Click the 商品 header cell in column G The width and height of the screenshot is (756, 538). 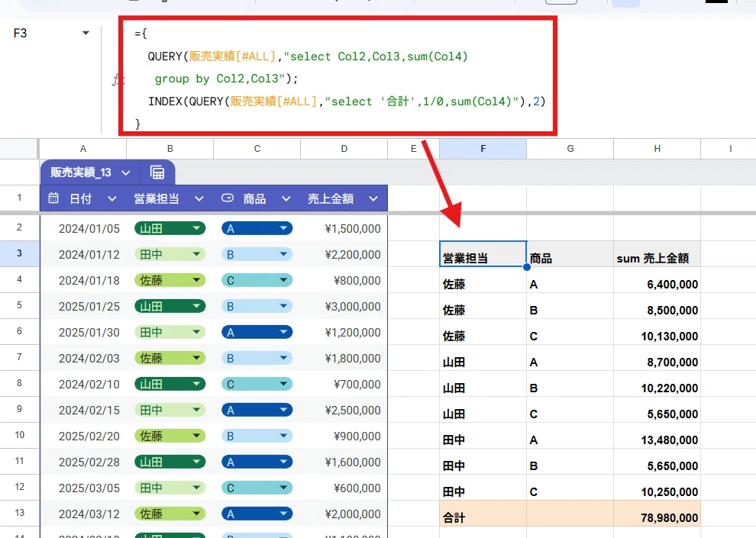(x=570, y=254)
